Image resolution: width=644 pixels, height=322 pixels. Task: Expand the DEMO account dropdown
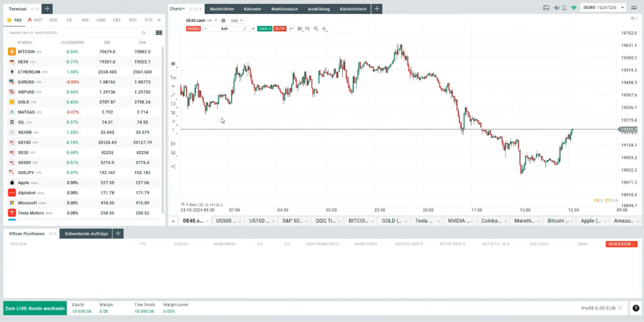click(x=603, y=8)
